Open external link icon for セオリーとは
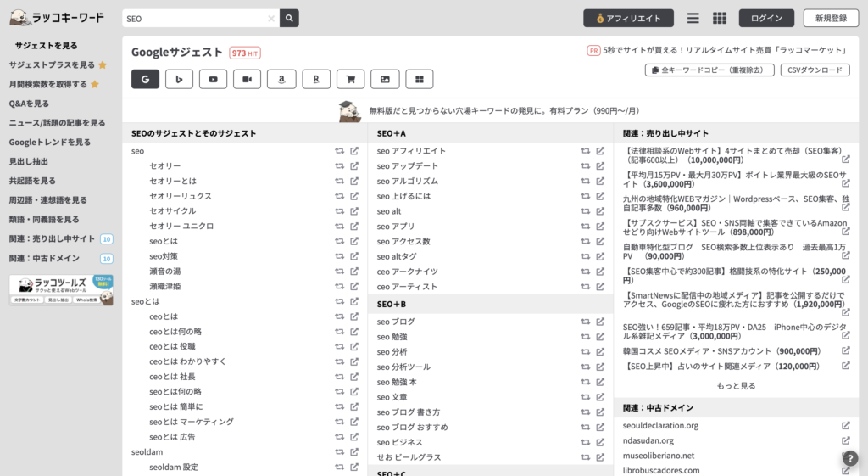The height and width of the screenshot is (476, 868). (x=354, y=181)
